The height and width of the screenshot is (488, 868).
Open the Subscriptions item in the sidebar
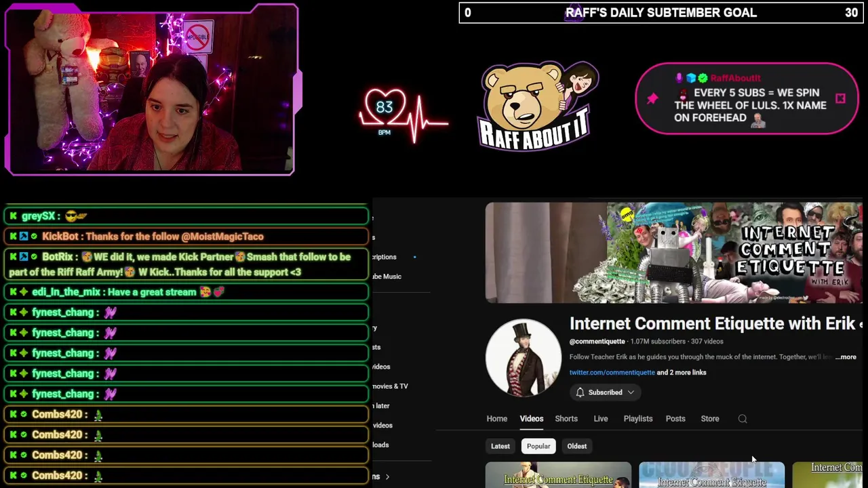[x=384, y=257]
